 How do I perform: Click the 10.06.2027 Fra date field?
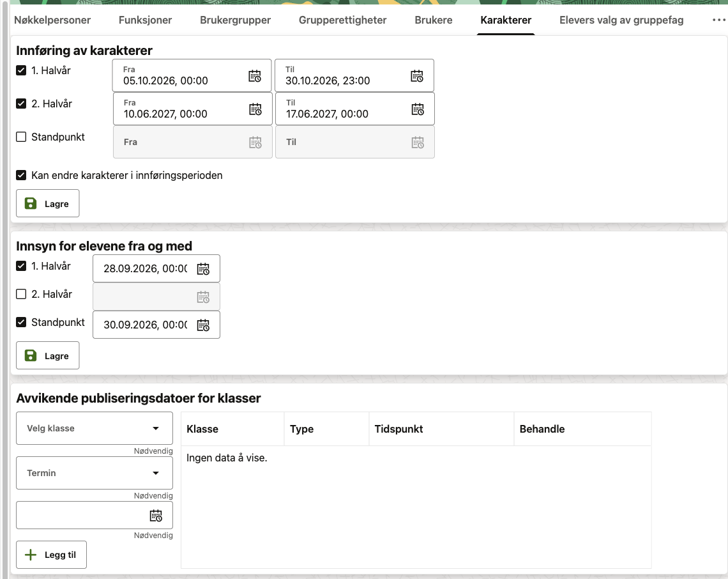pos(192,109)
